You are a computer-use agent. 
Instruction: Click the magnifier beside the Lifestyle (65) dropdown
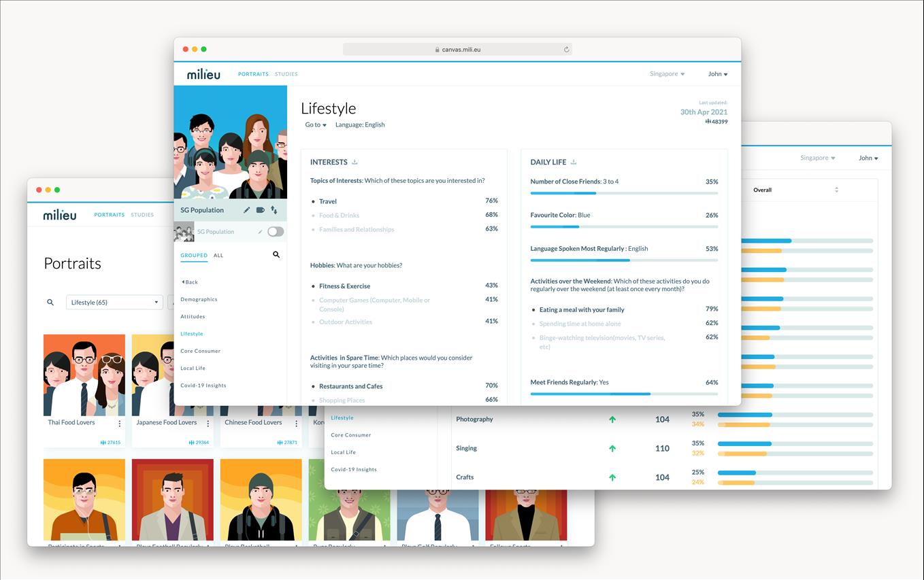(x=50, y=303)
